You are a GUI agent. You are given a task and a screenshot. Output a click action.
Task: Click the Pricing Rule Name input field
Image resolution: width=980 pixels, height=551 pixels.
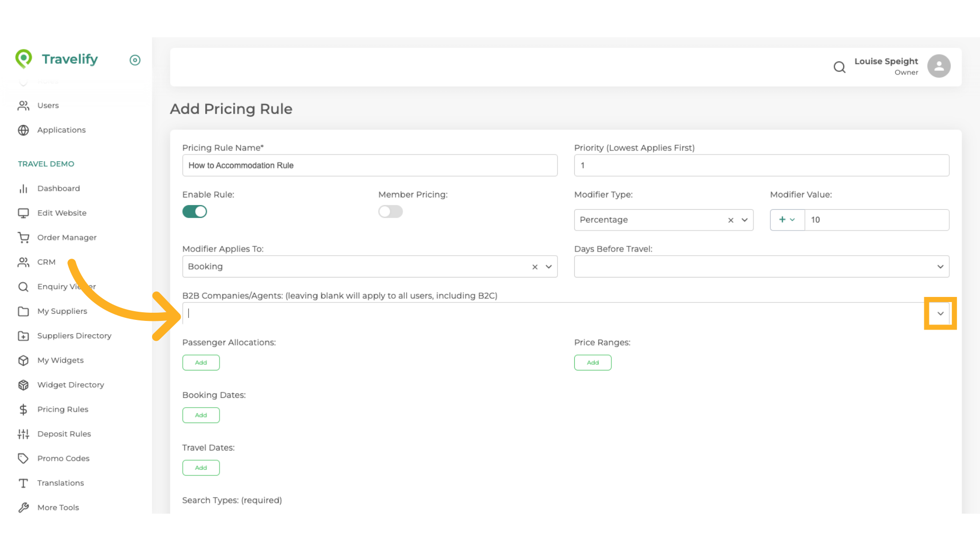pos(370,166)
